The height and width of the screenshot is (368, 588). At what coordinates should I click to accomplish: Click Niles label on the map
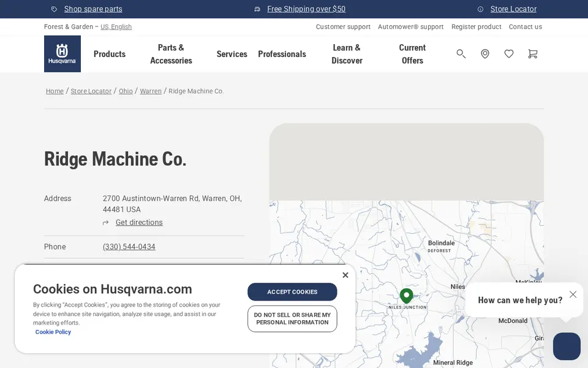point(458,287)
